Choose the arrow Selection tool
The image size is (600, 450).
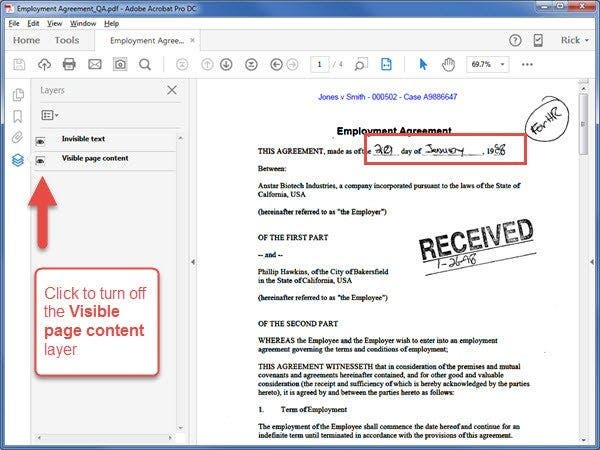[423, 64]
